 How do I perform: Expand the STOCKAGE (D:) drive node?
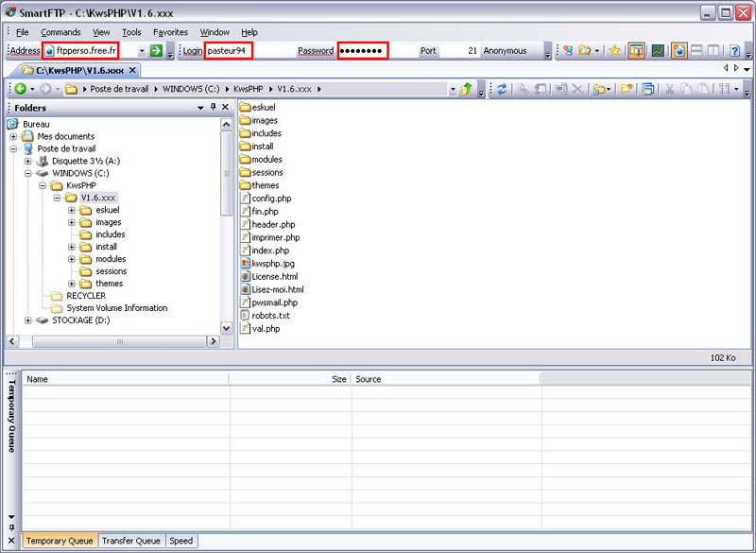28,320
